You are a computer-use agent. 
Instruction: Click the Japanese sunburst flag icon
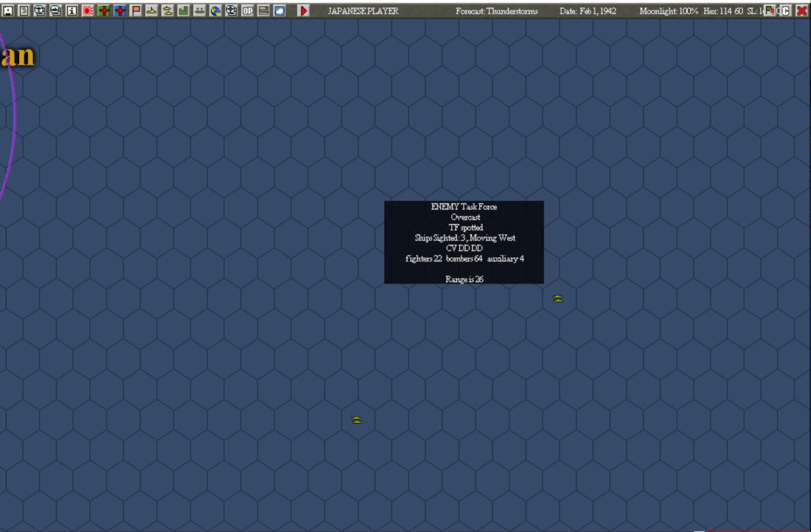87,10
